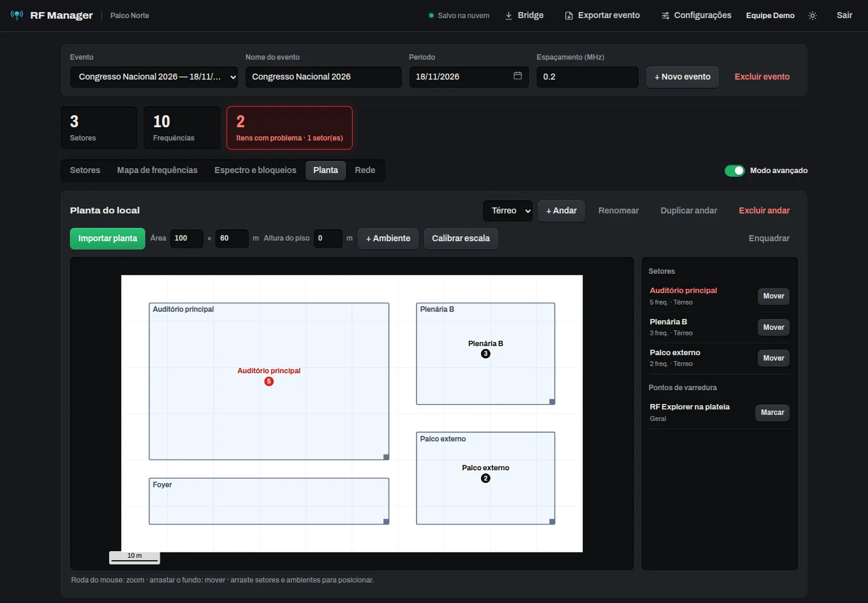Click the RF Manager antenna logo icon
The image size is (868, 603).
pyautogui.click(x=17, y=14)
